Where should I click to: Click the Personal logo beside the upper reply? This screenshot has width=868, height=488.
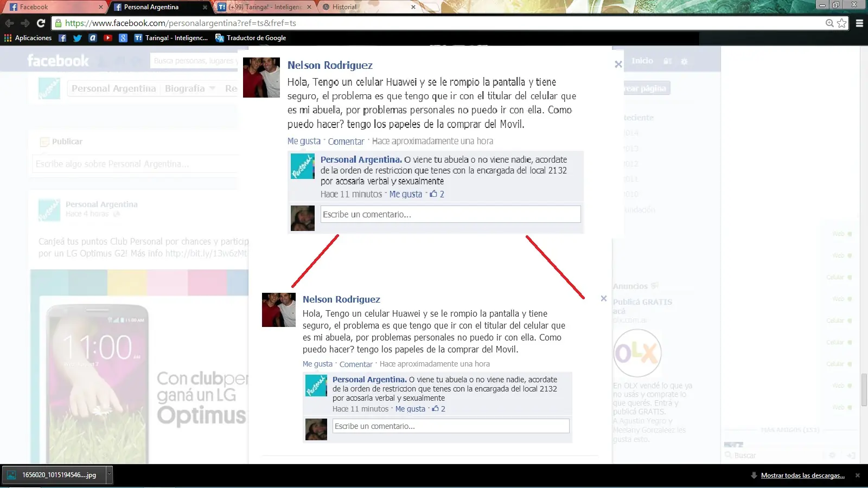click(x=303, y=166)
